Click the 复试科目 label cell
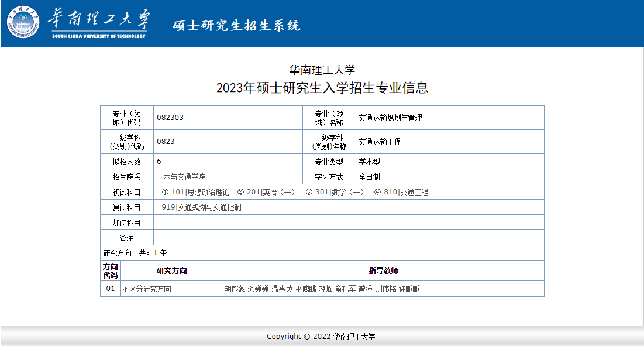The height and width of the screenshot is (346, 644). [x=127, y=207]
